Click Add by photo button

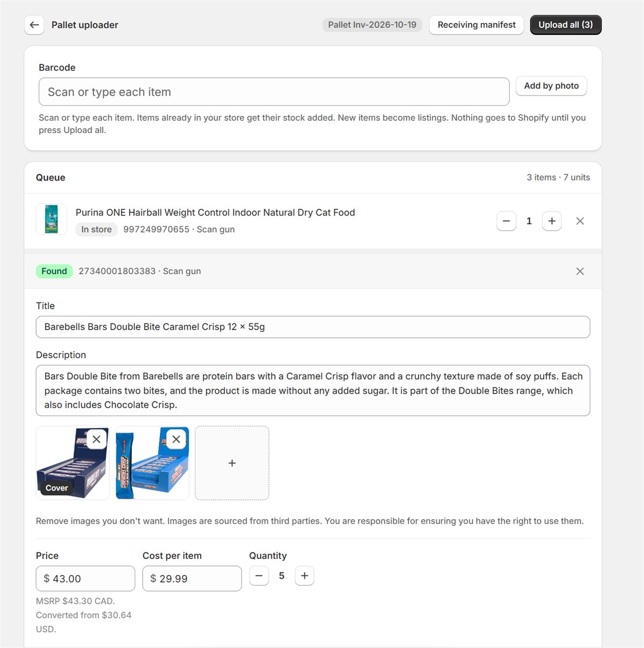coord(551,86)
